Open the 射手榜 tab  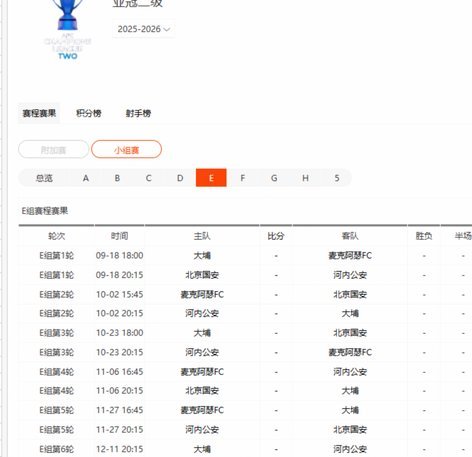pos(138,113)
